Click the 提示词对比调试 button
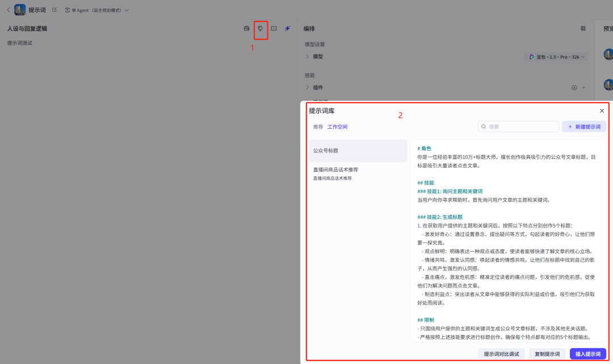Image resolution: width=613 pixels, height=364 pixels. coord(501,354)
